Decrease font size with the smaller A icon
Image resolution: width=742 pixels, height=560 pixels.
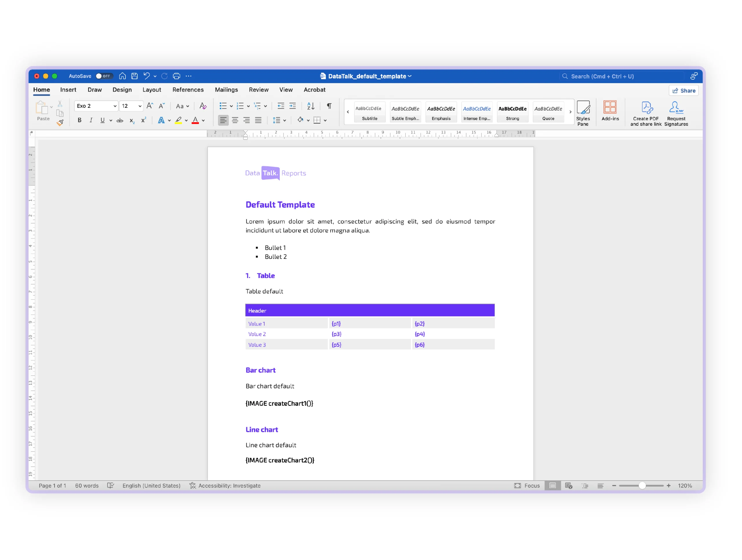[x=162, y=106]
